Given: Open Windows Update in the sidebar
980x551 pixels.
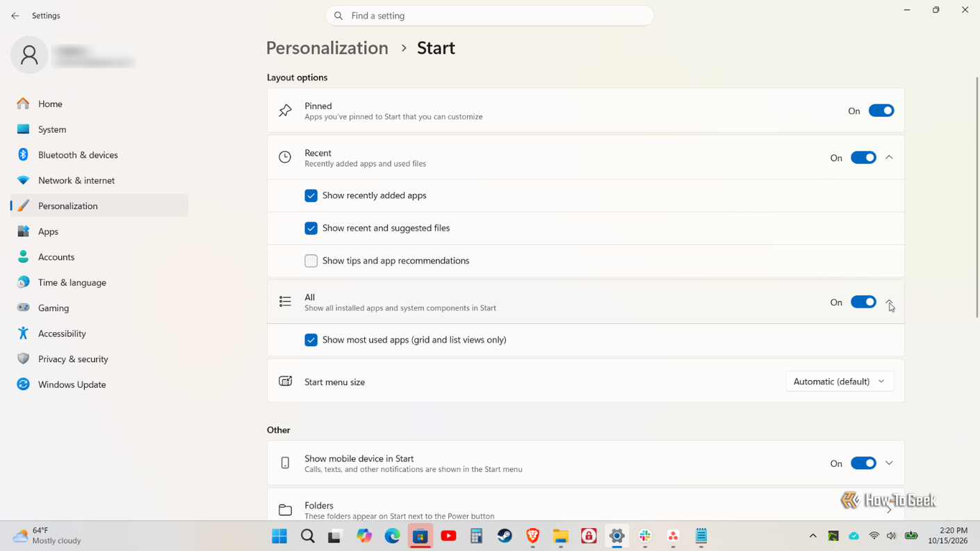Looking at the screenshot, I should pos(99,384).
